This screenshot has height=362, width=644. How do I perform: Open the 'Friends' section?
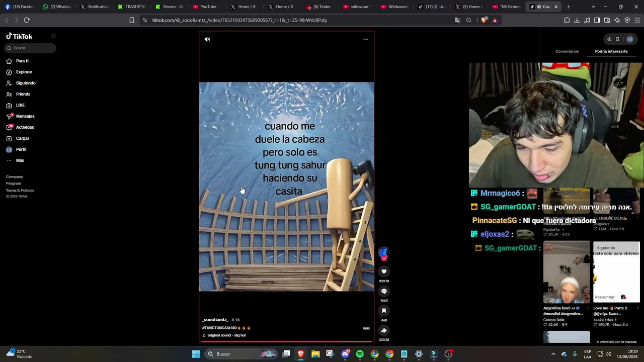pos(23,94)
